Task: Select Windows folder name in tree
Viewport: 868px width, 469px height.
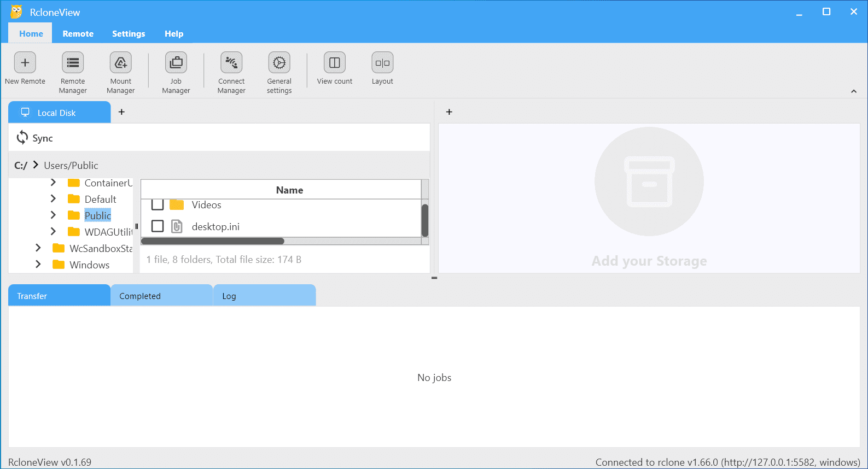Action: pyautogui.click(x=90, y=265)
